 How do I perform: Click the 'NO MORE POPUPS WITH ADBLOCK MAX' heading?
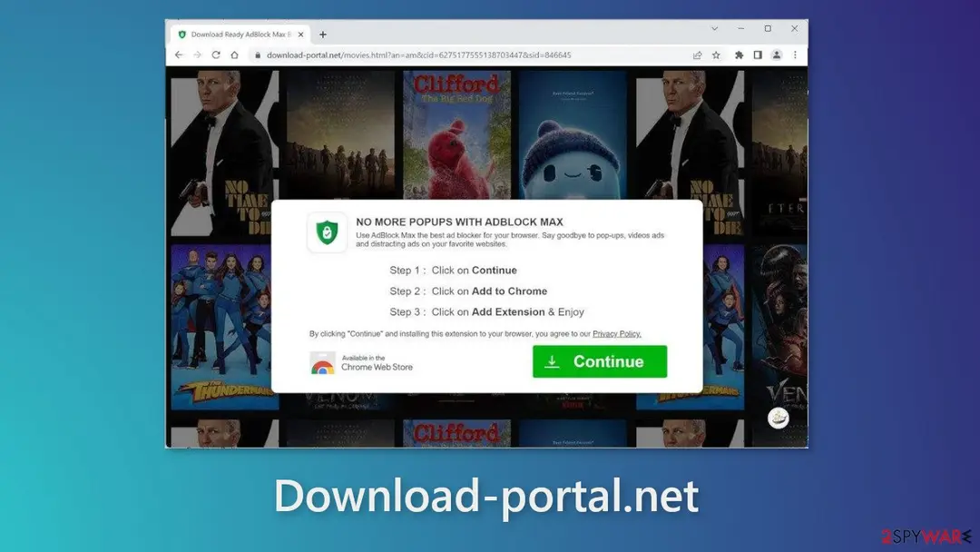[x=459, y=222]
